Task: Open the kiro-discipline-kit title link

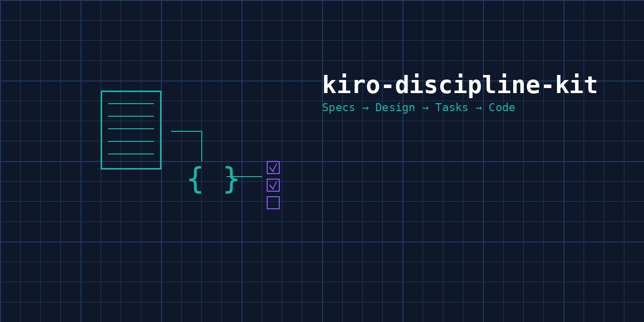Action: (459, 85)
